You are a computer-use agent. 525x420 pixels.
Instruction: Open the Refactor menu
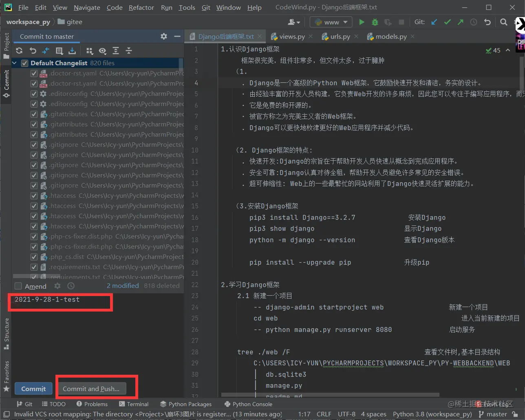[141, 7]
